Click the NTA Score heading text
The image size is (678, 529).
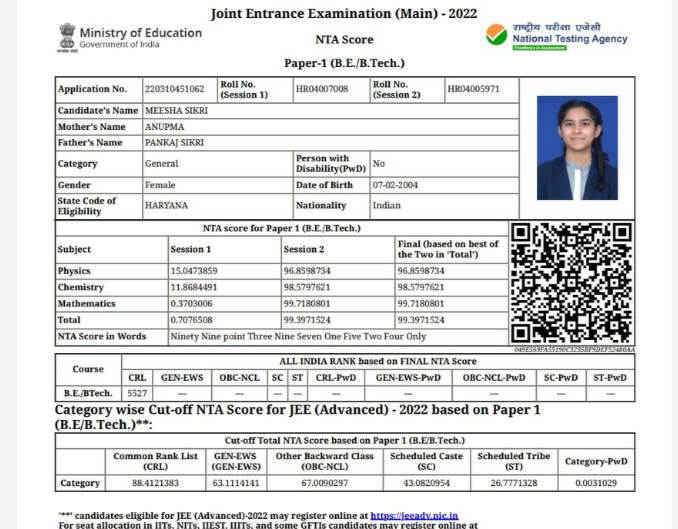(x=344, y=40)
